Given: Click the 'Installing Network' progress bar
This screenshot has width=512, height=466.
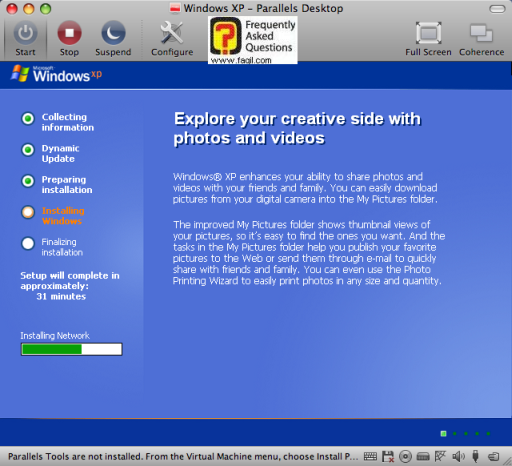Looking at the screenshot, I should pos(72,349).
